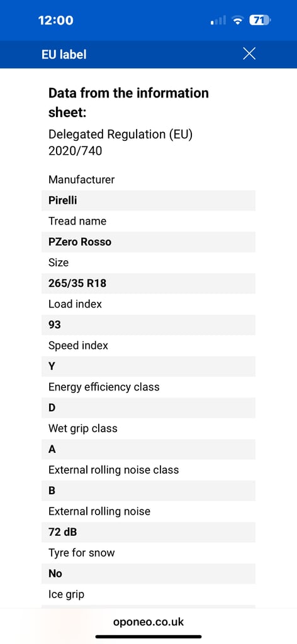Tap the Pirelli manufacturer value

148,201
